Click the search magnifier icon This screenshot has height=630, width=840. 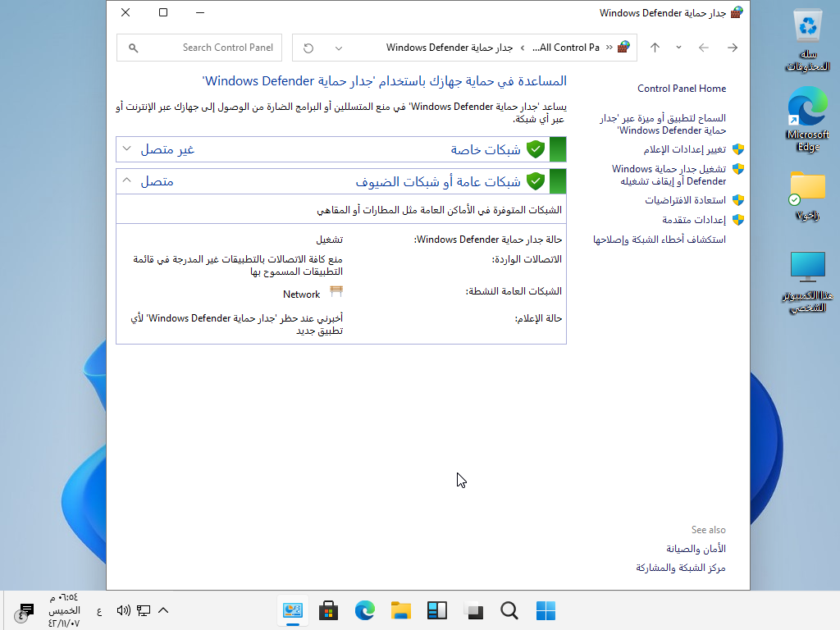(134, 48)
